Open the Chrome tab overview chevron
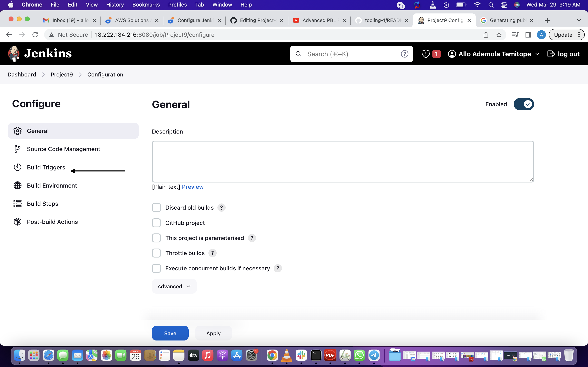Image resolution: width=588 pixels, height=367 pixels. click(579, 20)
